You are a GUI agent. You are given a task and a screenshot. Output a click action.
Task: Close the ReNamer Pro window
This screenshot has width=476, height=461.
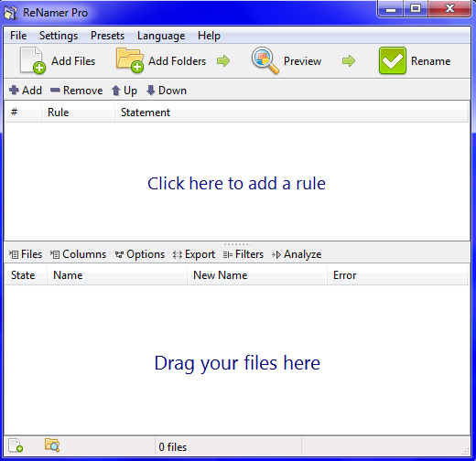(x=449, y=9)
